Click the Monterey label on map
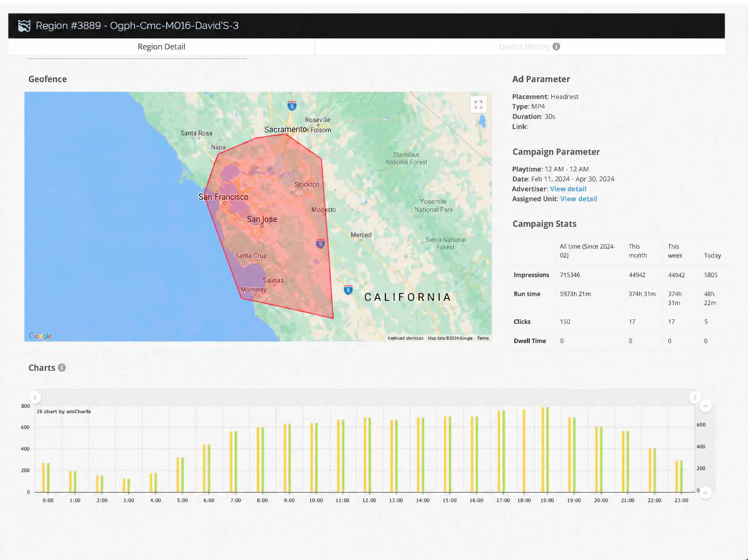Viewport: 748px width, 560px height. click(x=253, y=290)
